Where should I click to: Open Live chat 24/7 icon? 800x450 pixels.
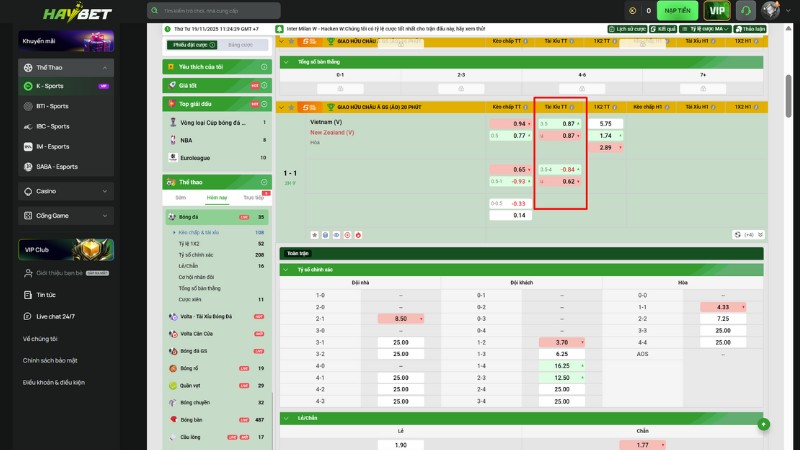28,316
